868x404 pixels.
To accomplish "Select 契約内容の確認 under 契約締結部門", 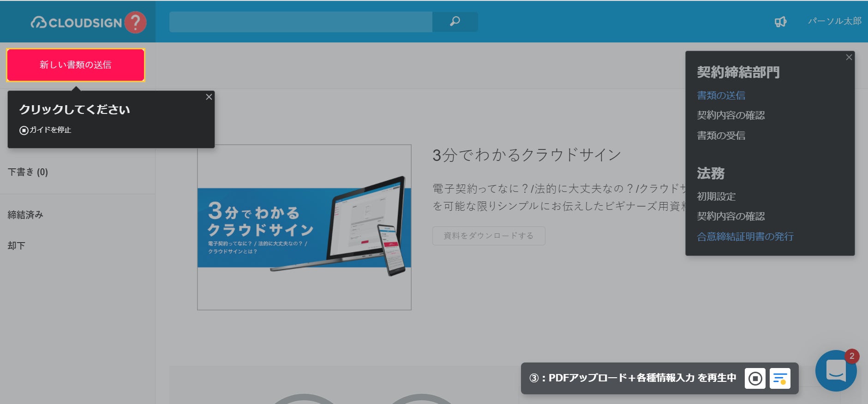I will click(730, 115).
